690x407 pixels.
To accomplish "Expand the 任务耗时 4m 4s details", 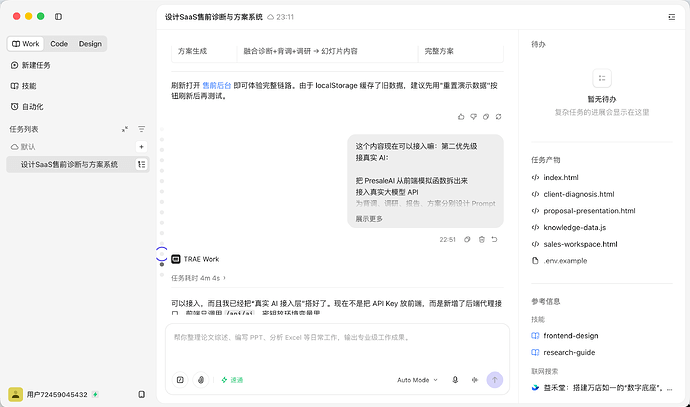I will click(198, 278).
